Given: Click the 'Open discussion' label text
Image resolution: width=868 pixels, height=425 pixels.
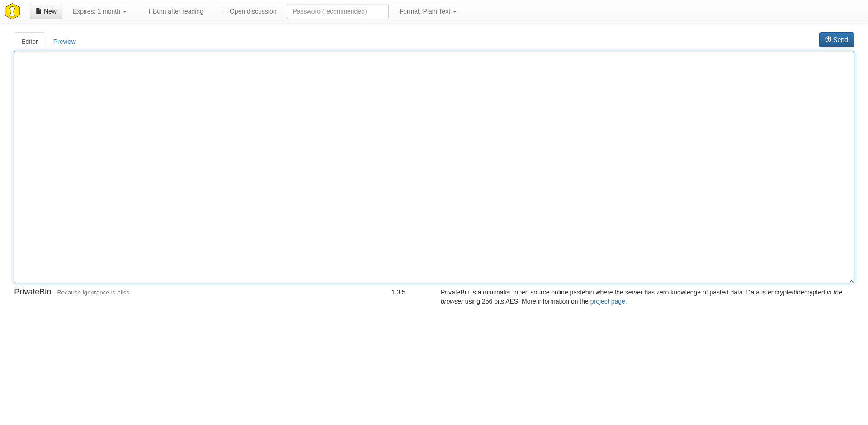Looking at the screenshot, I should tap(253, 11).
